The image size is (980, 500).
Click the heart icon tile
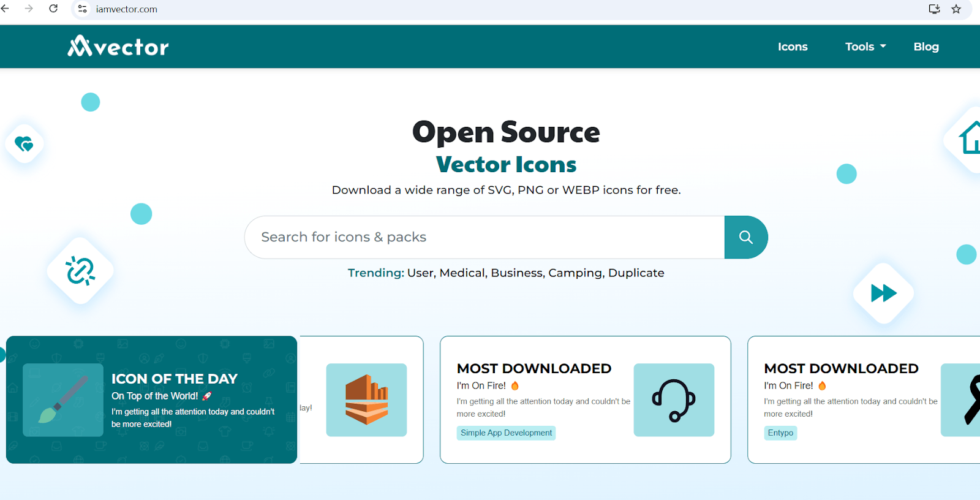coord(24,144)
